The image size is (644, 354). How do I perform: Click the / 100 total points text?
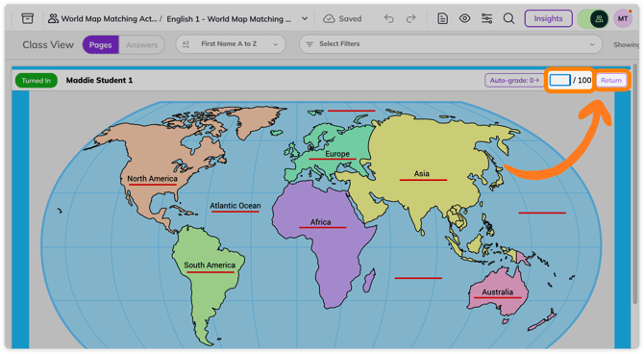point(582,80)
